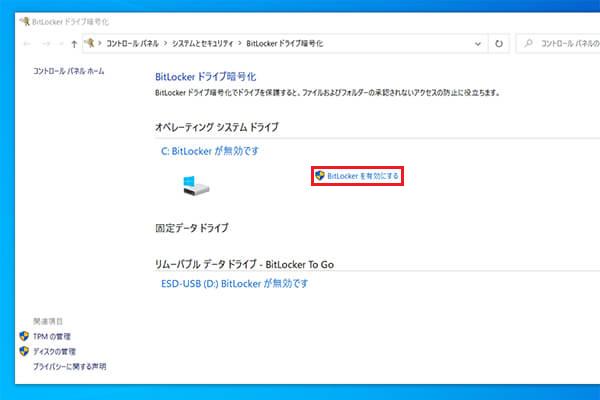Open プライバシーに関する声明 link

point(69,367)
